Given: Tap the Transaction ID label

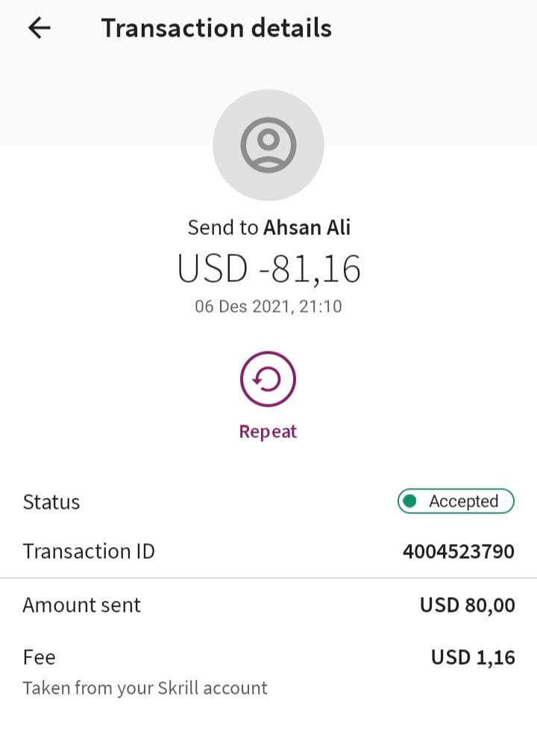Looking at the screenshot, I should coord(89,551).
